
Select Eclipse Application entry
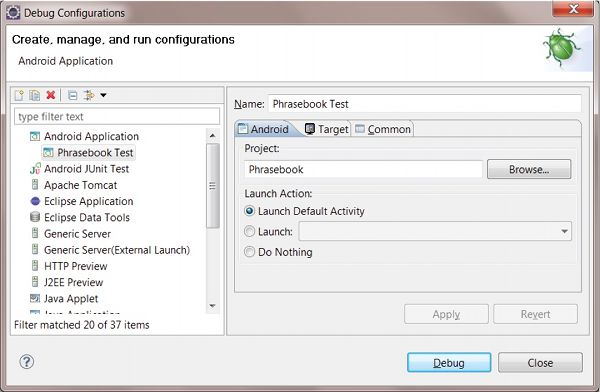(88, 201)
